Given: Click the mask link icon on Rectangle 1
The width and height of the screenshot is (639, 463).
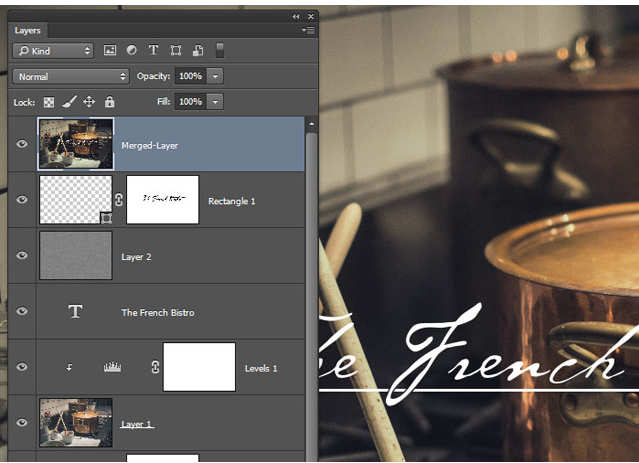Looking at the screenshot, I should click(119, 200).
